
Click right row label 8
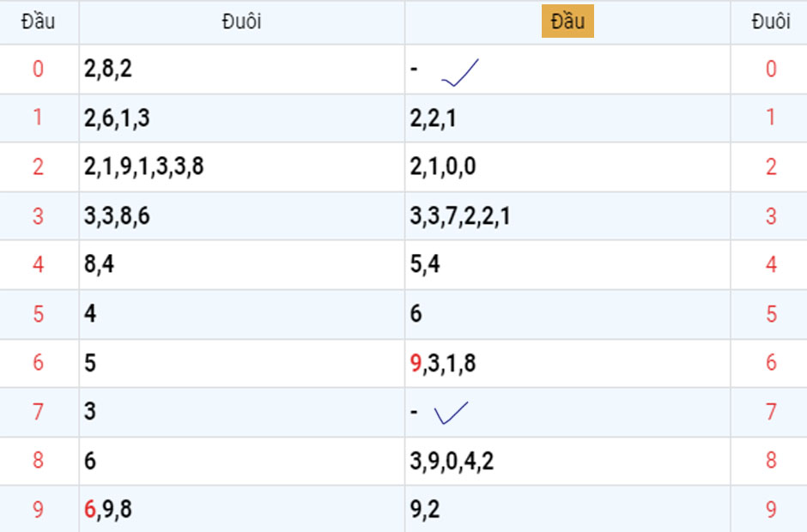pyautogui.click(x=770, y=462)
